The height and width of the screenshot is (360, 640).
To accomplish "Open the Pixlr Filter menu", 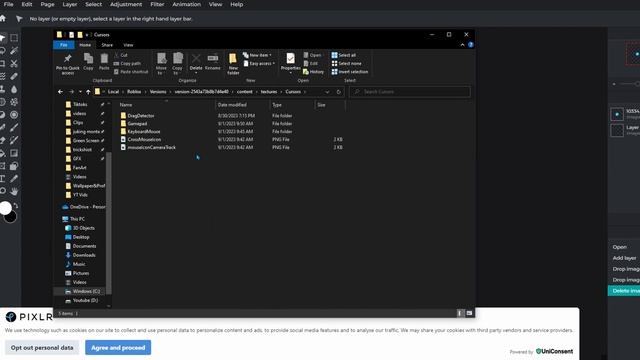I will click(x=157, y=4).
